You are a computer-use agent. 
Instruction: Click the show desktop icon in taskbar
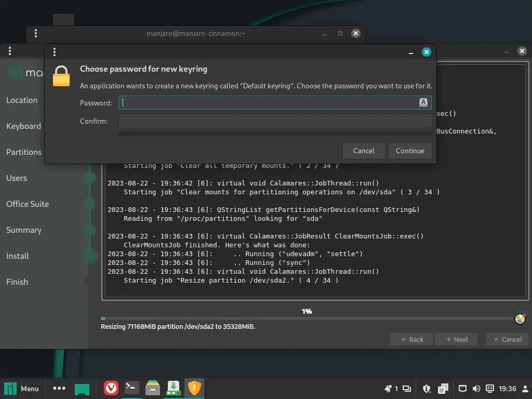[x=82, y=389]
